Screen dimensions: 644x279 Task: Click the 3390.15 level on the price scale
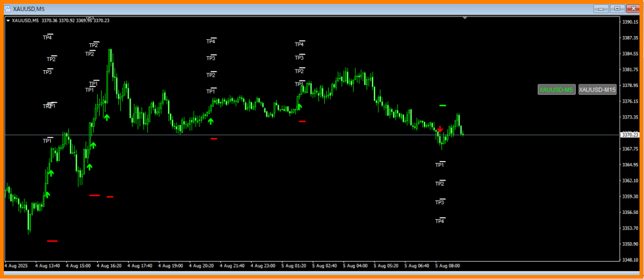click(630, 21)
